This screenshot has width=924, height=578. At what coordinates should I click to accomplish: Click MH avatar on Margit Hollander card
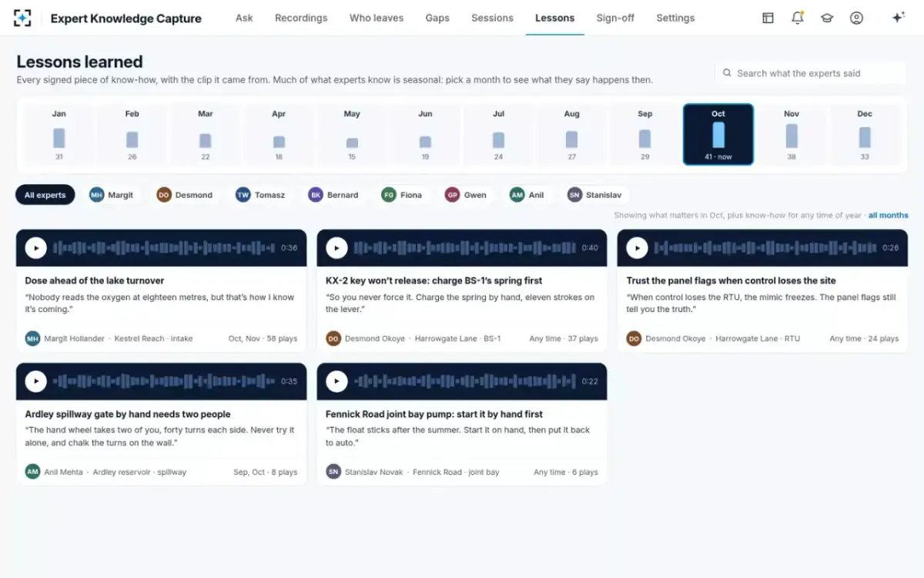(32, 338)
